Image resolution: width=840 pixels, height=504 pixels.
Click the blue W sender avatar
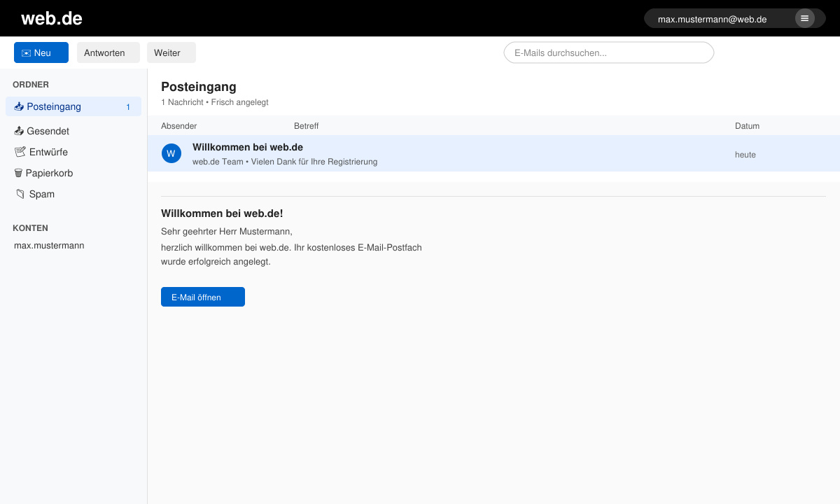coord(171,153)
